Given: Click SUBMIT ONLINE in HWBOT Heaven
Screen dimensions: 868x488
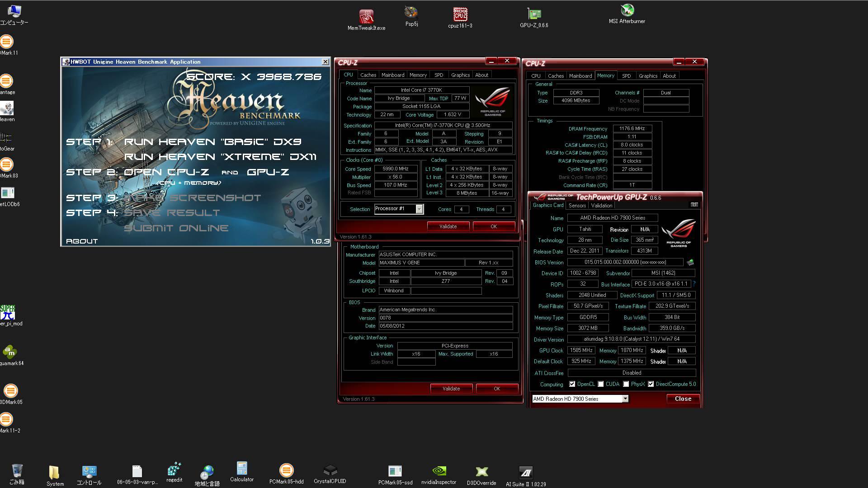Looking at the screenshot, I should [176, 228].
